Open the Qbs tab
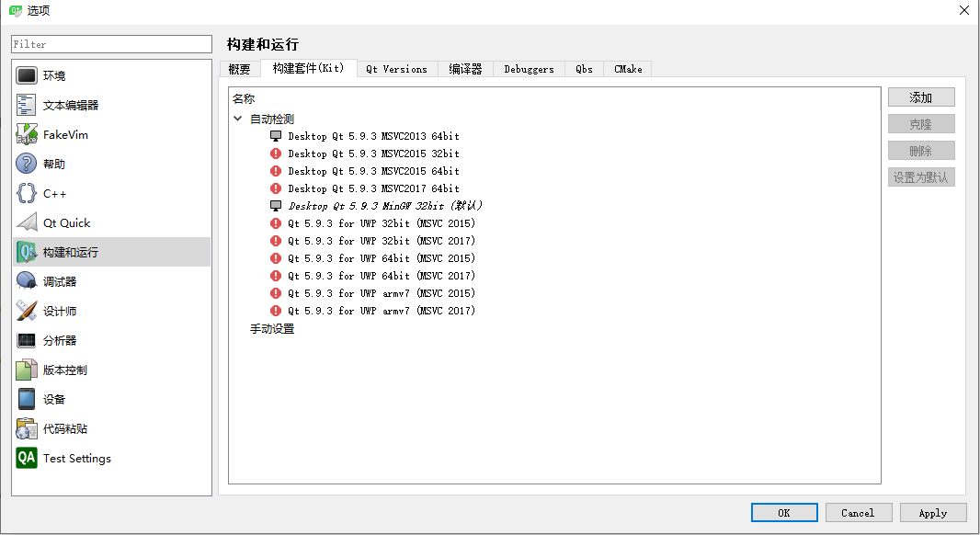The image size is (980, 535). coord(585,69)
